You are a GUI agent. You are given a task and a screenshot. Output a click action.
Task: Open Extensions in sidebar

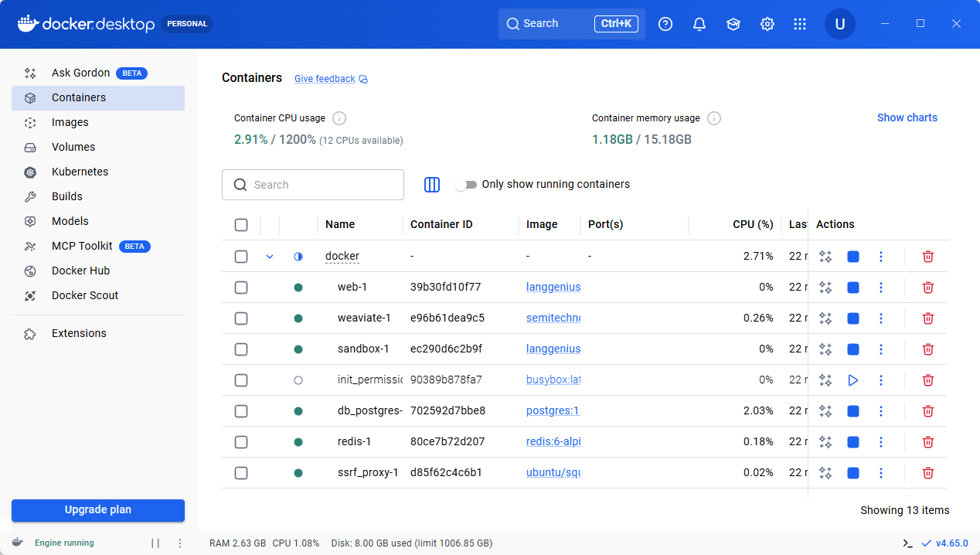pos(98,334)
